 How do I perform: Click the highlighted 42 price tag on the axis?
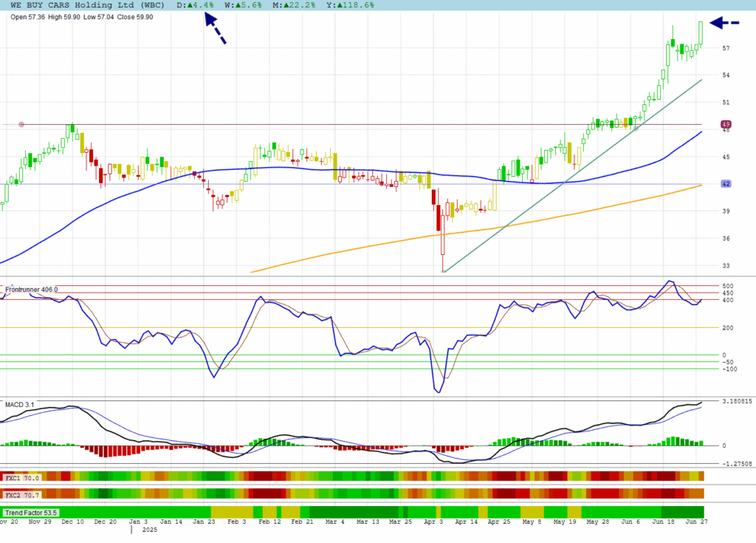pos(726,184)
